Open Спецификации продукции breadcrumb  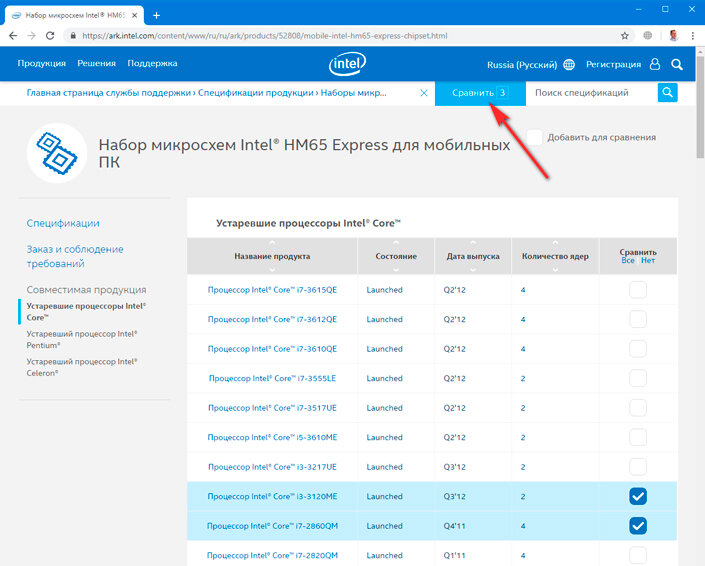(x=255, y=93)
